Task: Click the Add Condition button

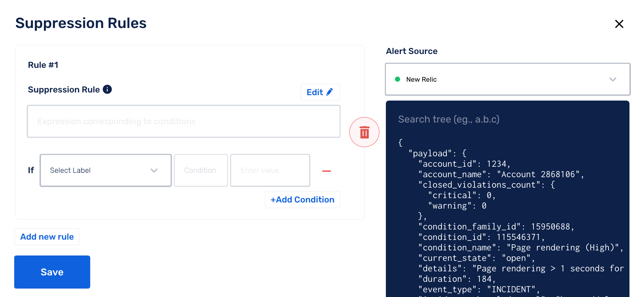Action: 302,200
